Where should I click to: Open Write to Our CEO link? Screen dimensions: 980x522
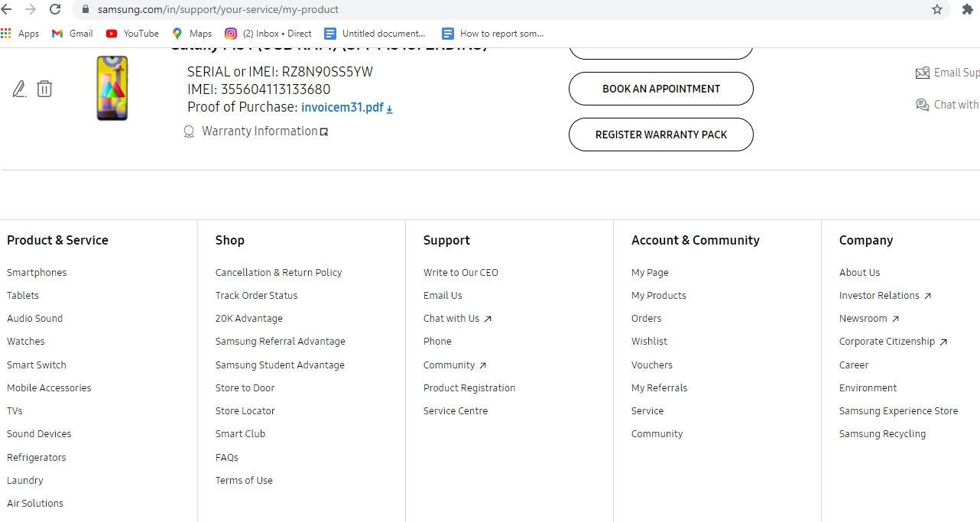461,273
